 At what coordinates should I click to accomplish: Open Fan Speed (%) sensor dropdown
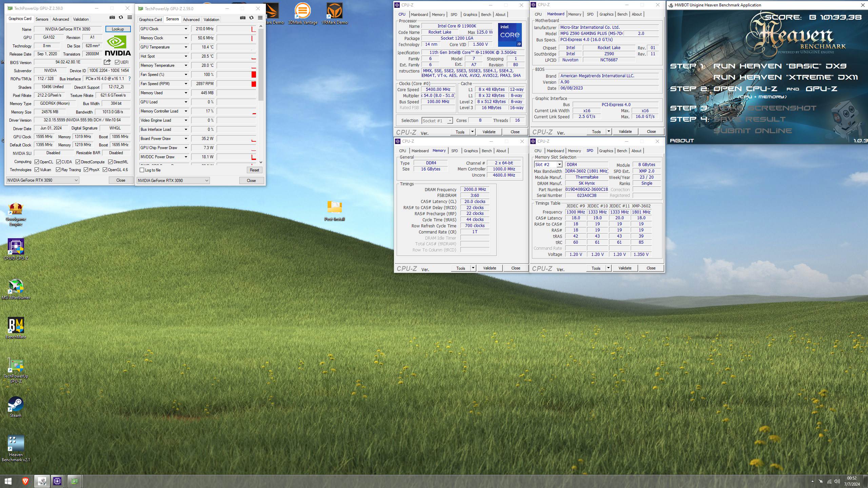tap(186, 75)
